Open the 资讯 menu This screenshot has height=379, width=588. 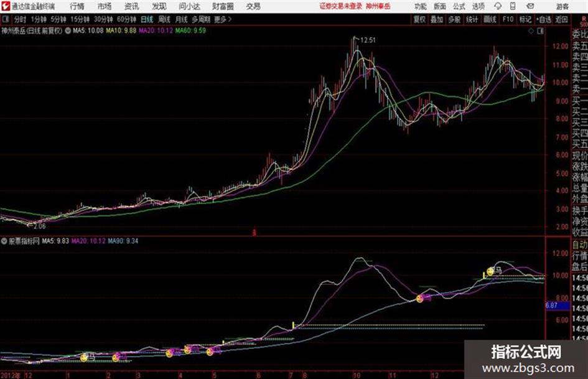pyautogui.click(x=132, y=6)
